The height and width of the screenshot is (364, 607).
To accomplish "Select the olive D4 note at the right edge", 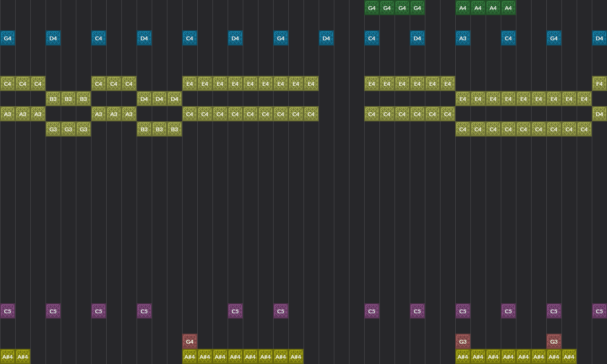I will click(x=599, y=114).
